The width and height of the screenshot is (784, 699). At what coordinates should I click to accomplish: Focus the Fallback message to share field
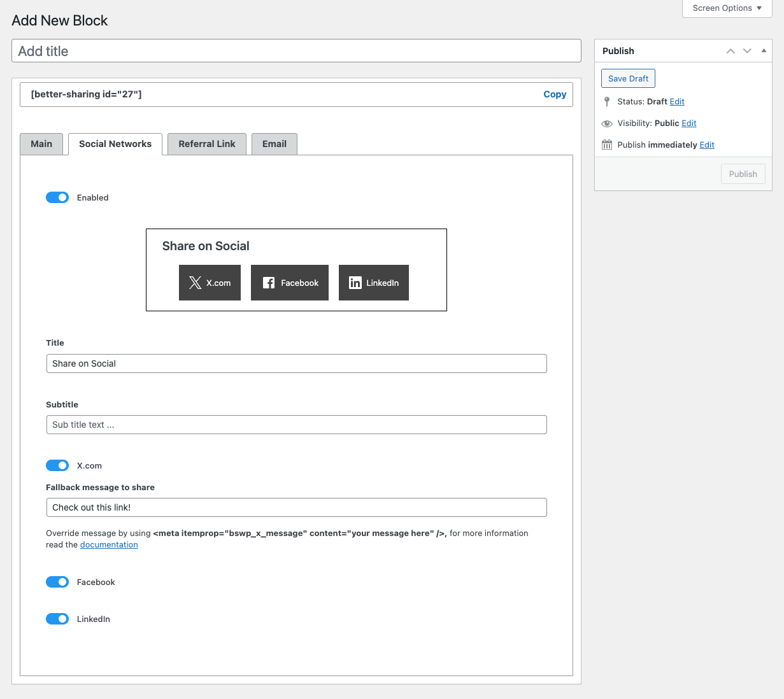tap(296, 507)
